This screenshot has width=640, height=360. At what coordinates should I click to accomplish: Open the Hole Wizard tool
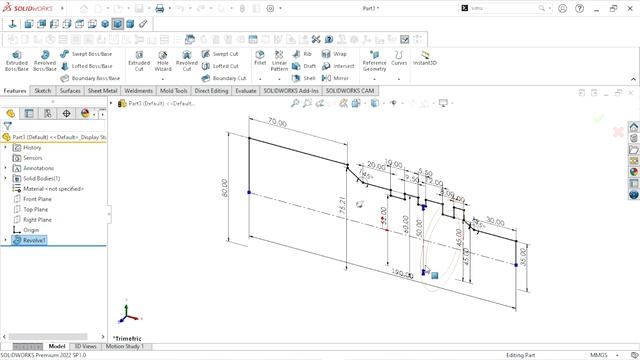pyautogui.click(x=162, y=61)
